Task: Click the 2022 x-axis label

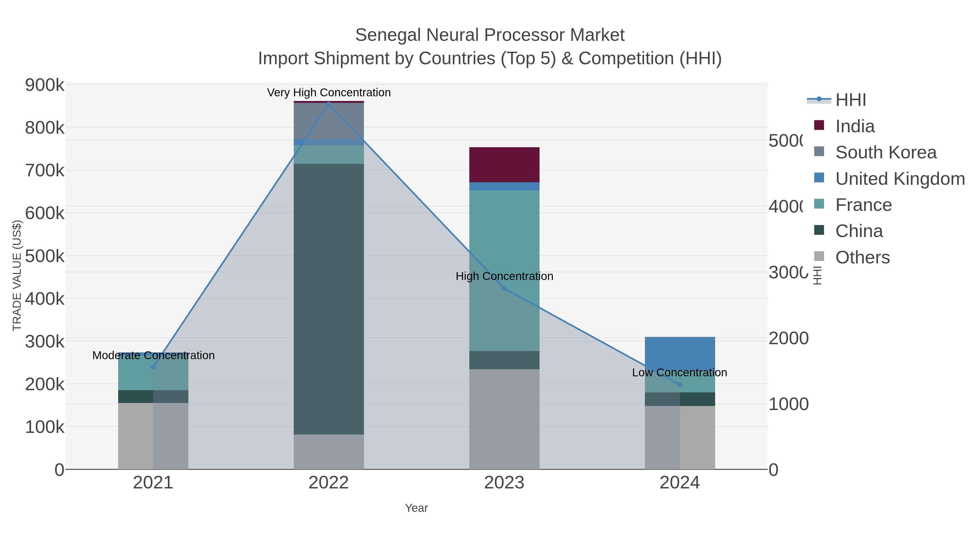Action: pos(329,483)
